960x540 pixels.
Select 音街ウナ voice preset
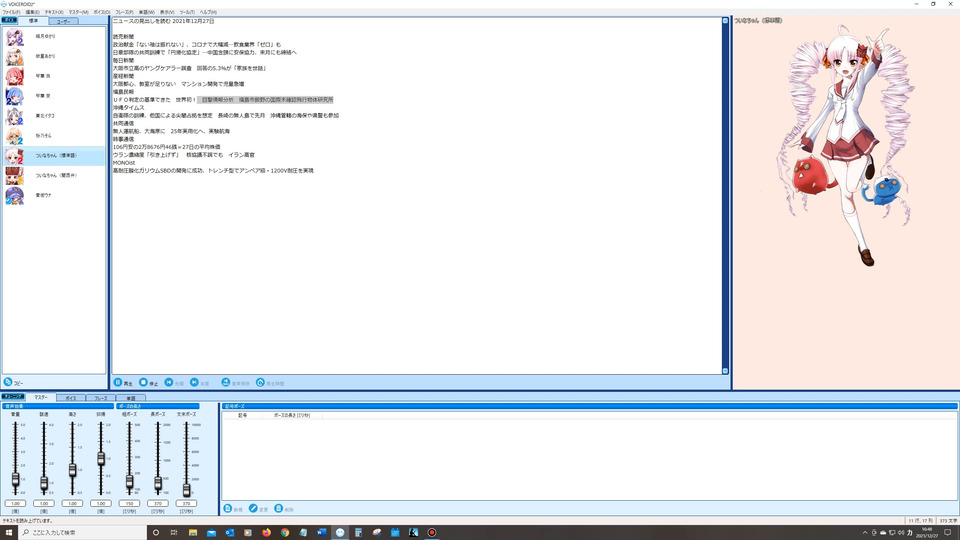[54, 195]
